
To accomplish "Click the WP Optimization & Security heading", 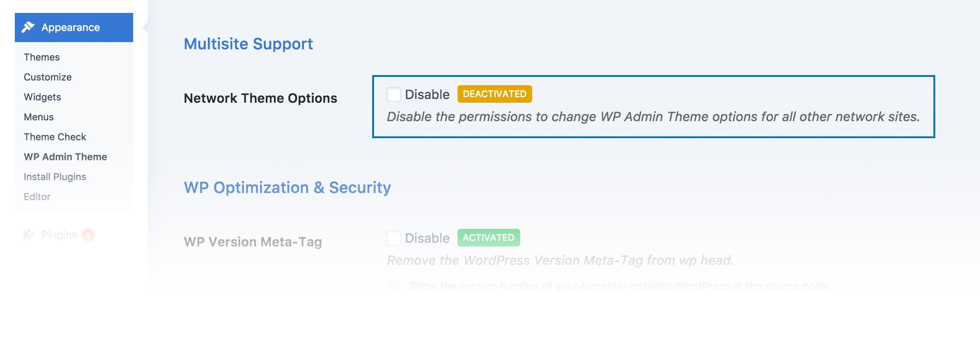I will pyautogui.click(x=287, y=187).
